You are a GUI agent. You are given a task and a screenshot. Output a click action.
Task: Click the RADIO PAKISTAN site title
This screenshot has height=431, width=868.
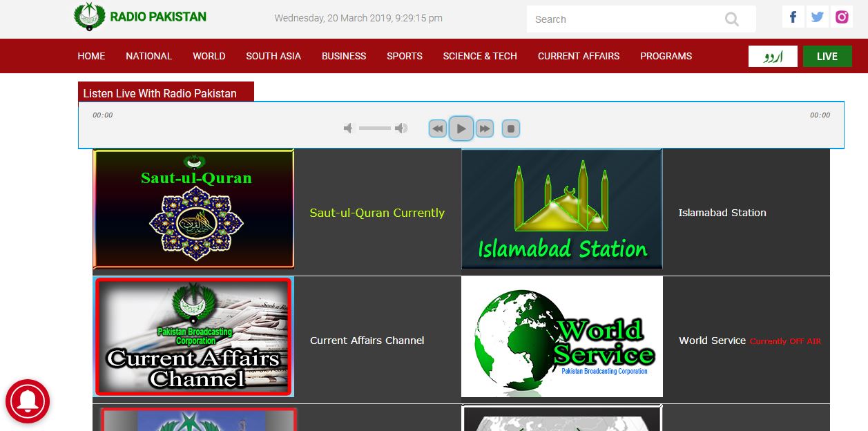[x=158, y=17]
